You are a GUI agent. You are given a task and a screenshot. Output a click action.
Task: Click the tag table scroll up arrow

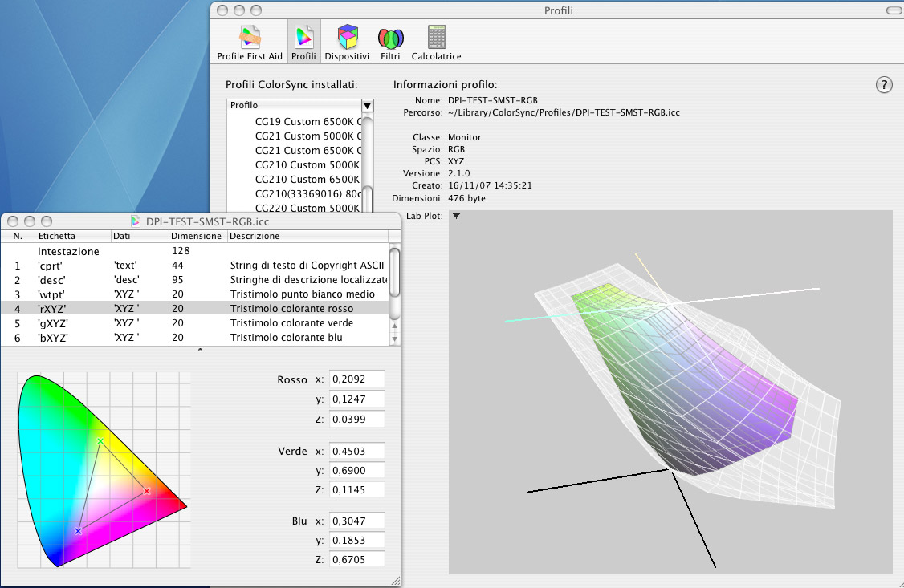click(394, 326)
